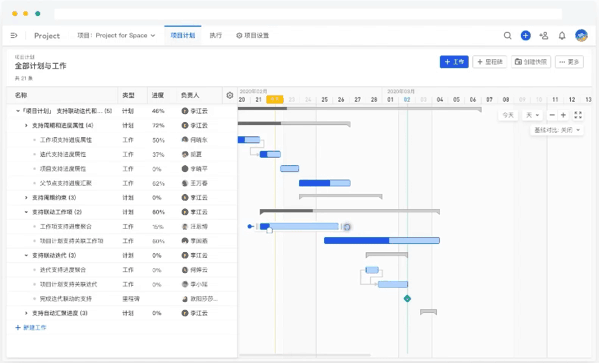Click the gray summary bar of 支持周期约束
This screenshot has height=363, width=599.
(x=341, y=196)
